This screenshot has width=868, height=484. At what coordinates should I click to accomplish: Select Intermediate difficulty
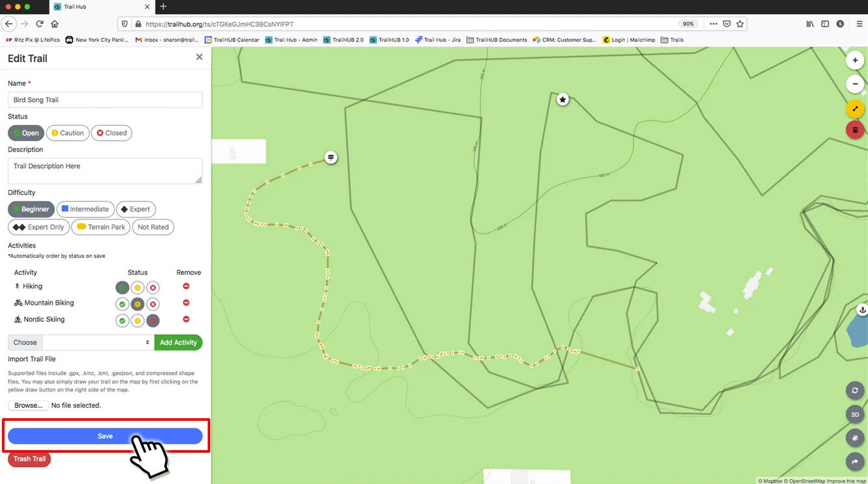tap(85, 209)
